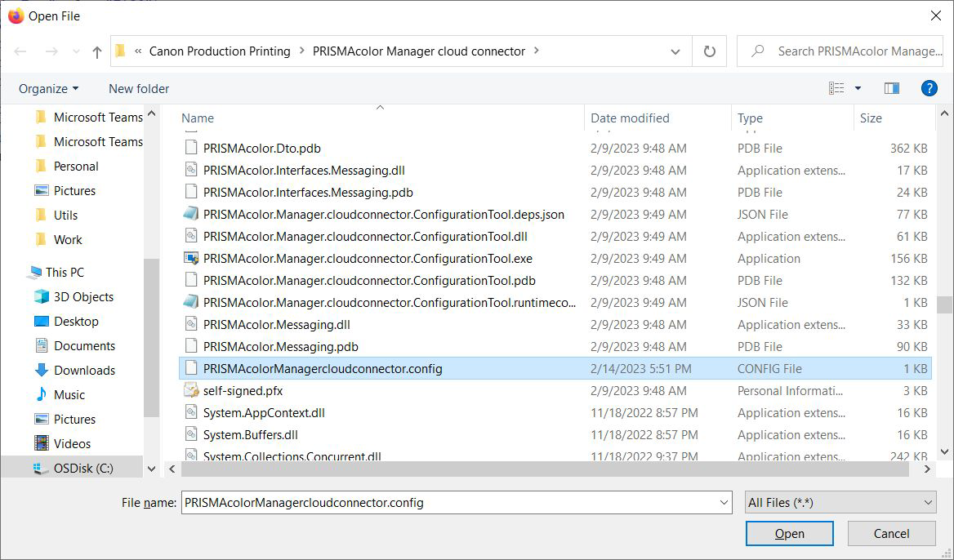954x560 pixels.
Task: Click icon of System.Buffers.dll
Action: [x=191, y=435]
